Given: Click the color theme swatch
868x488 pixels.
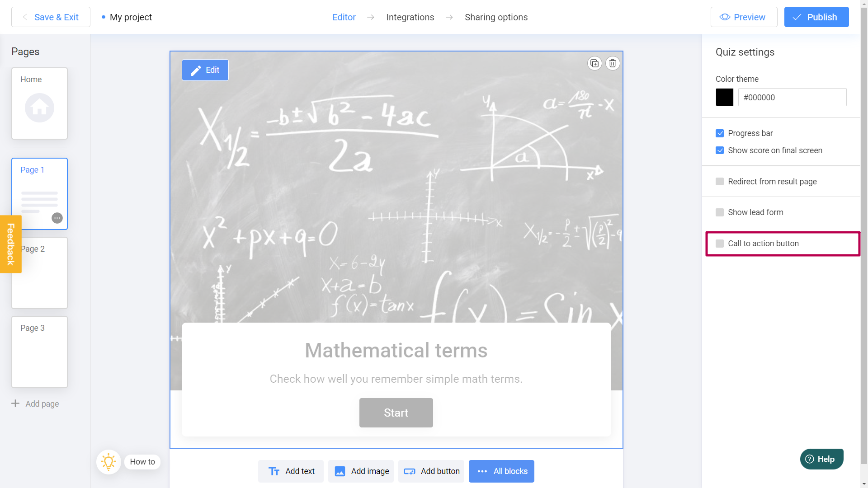Looking at the screenshot, I should (x=724, y=97).
